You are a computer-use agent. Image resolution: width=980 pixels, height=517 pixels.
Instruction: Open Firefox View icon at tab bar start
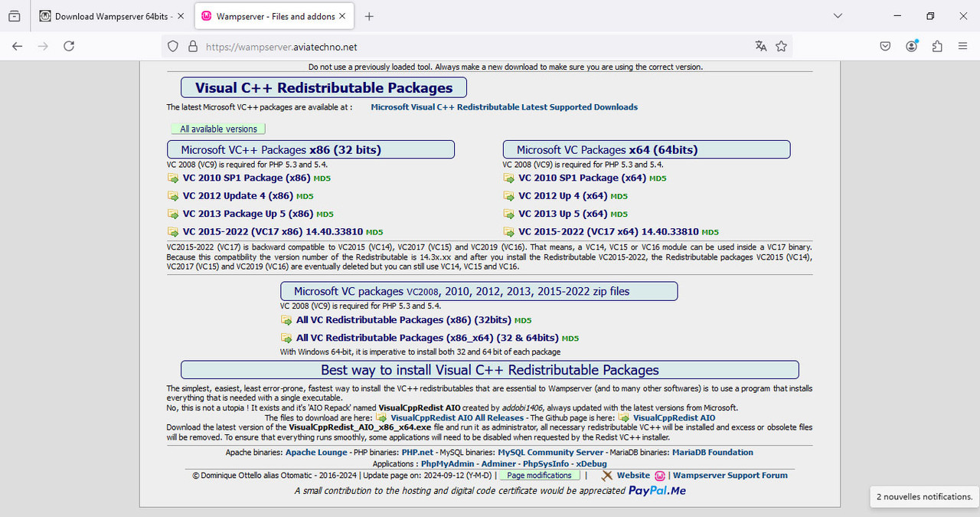tap(15, 16)
